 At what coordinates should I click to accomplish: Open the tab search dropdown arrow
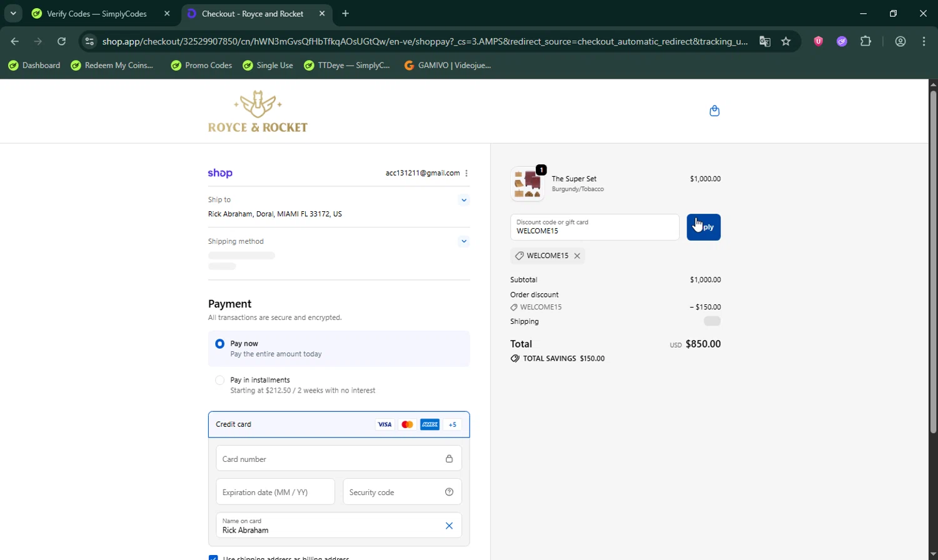click(13, 13)
